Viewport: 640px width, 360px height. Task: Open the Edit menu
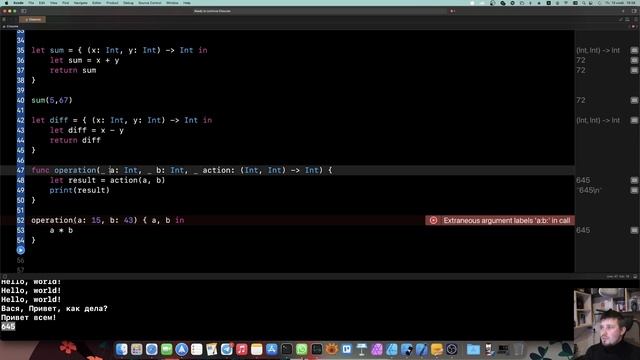42,3
